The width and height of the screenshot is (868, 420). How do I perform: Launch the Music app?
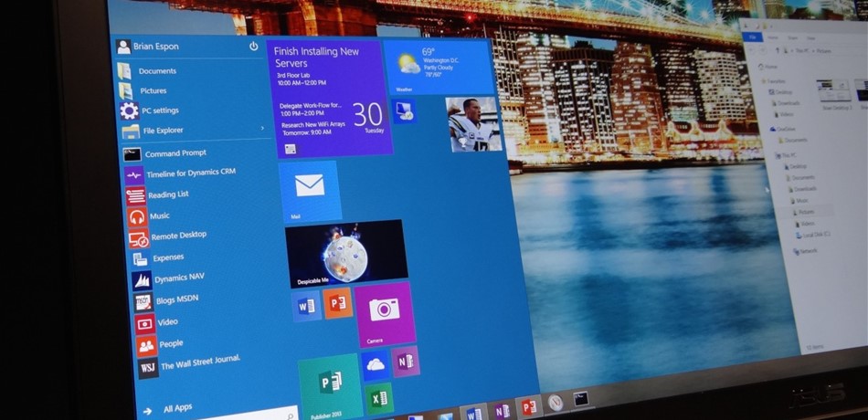point(148,215)
